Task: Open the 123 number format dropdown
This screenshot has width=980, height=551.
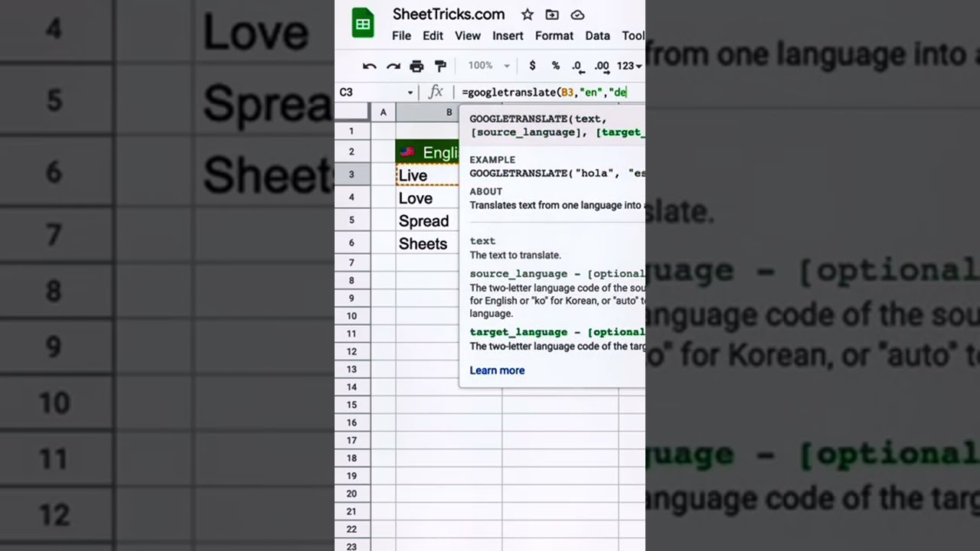Action: coord(629,66)
